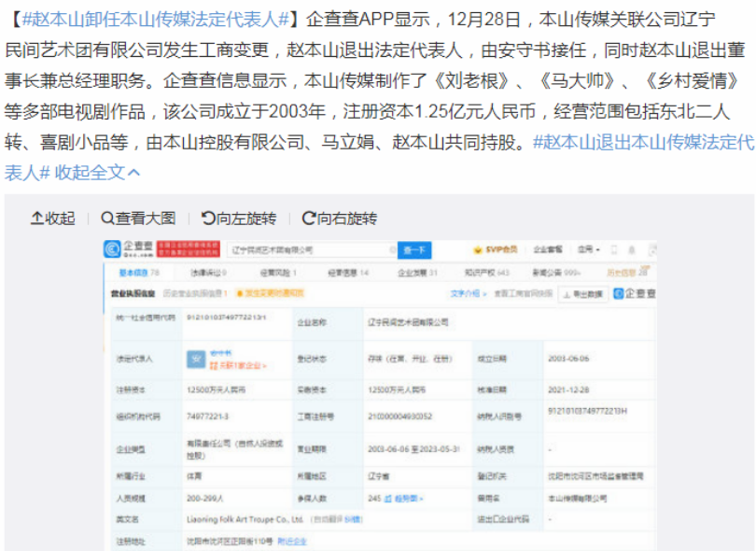Open 企业套餐 in the top bar
Screen dimensions: 756x551
coord(548,249)
